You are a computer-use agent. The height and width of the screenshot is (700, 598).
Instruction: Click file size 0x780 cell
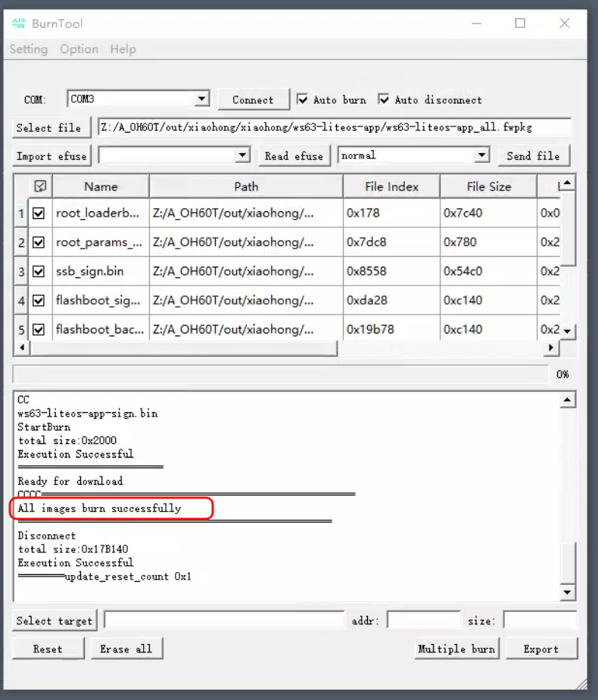pos(489,242)
